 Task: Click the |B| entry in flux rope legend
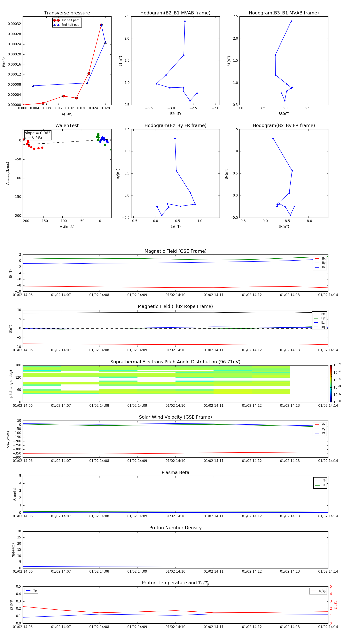(320, 327)
